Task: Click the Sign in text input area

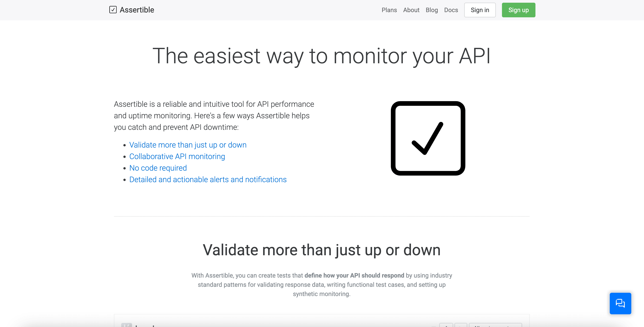Action: (480, 10)
